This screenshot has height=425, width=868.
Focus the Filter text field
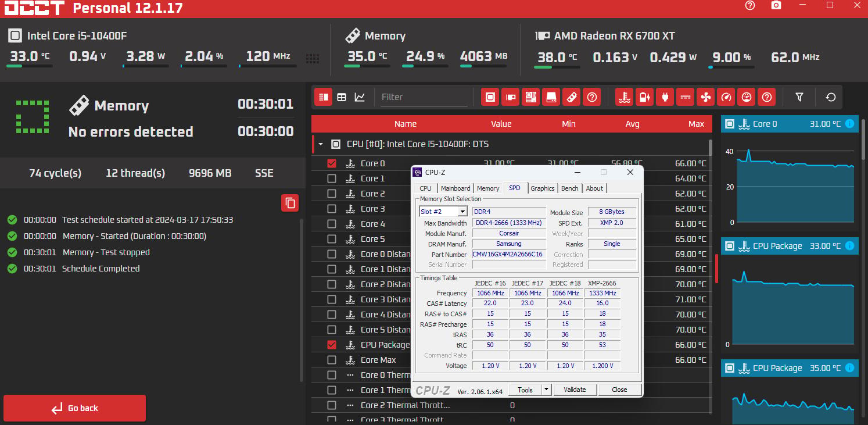click(x=424, y=97)
